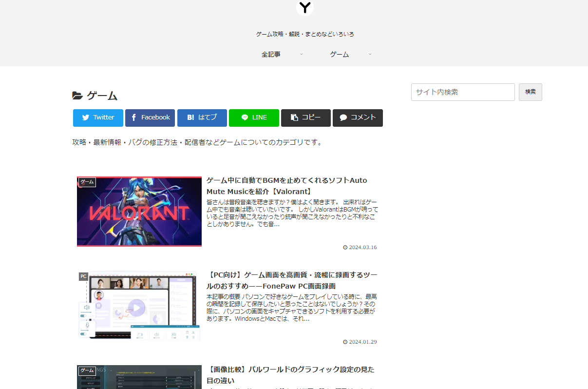Focus the サイト内検索 search field
The width and height of the screenshot is (588, 389).
tap(463, 92)
